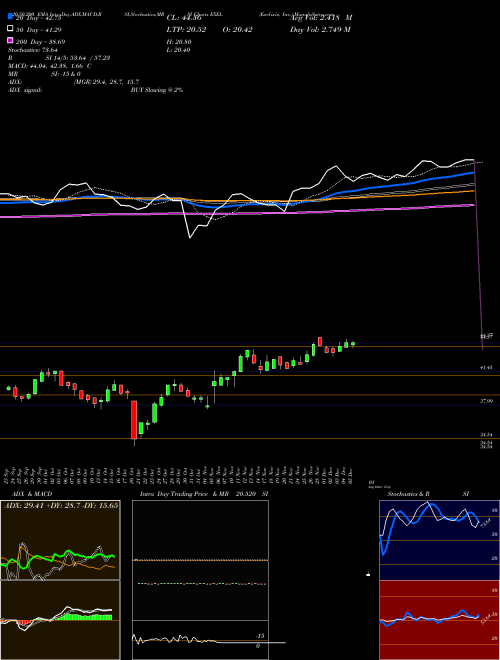Click the blue 20 Day EMA legend swatch

[10, 16]
